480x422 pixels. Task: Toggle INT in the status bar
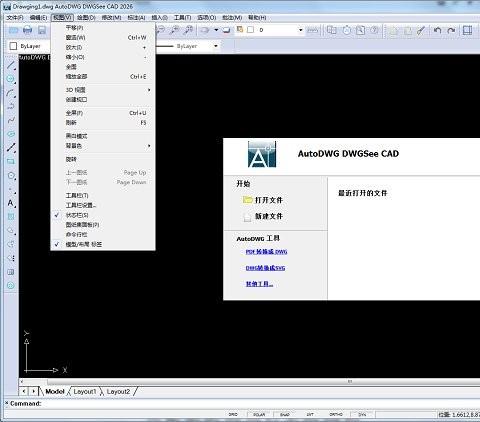[310, 414]
